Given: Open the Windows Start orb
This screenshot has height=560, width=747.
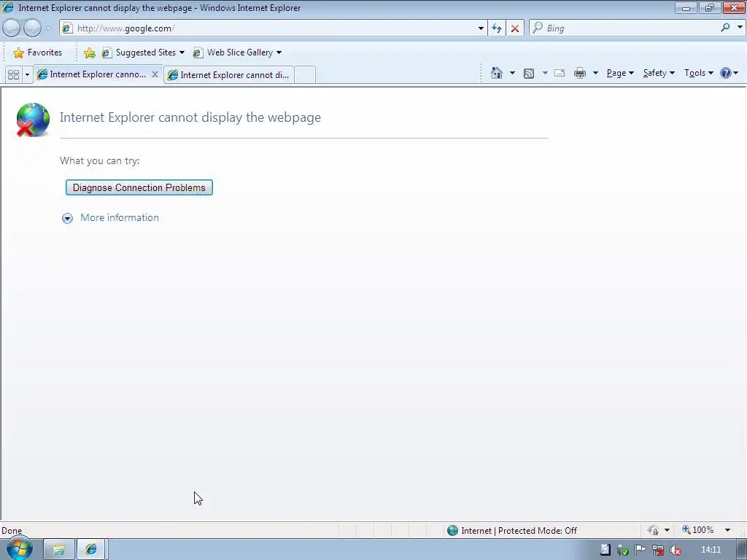Looking at the screenshot, I should [x=20, y=550].
